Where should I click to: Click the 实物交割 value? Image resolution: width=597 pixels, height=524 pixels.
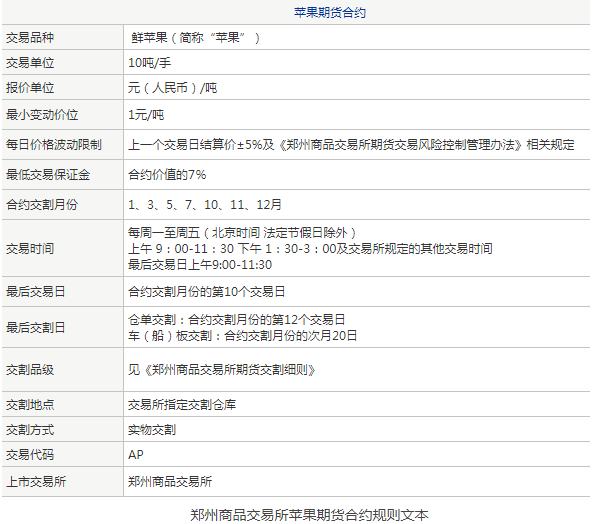click(x=152, y=430)
